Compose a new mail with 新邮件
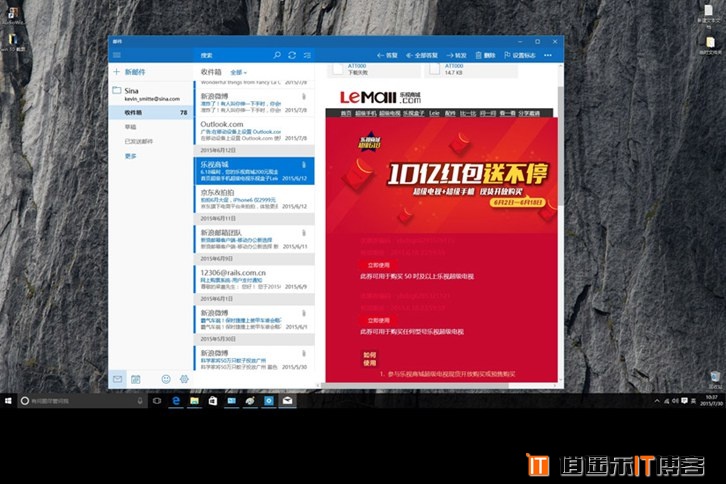This screenshot has width=726, height=484. (130, 72)
